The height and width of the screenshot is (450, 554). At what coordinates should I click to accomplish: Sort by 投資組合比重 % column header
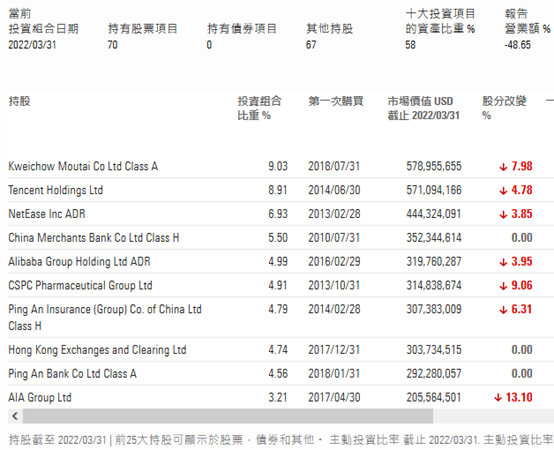coord(259,108)
